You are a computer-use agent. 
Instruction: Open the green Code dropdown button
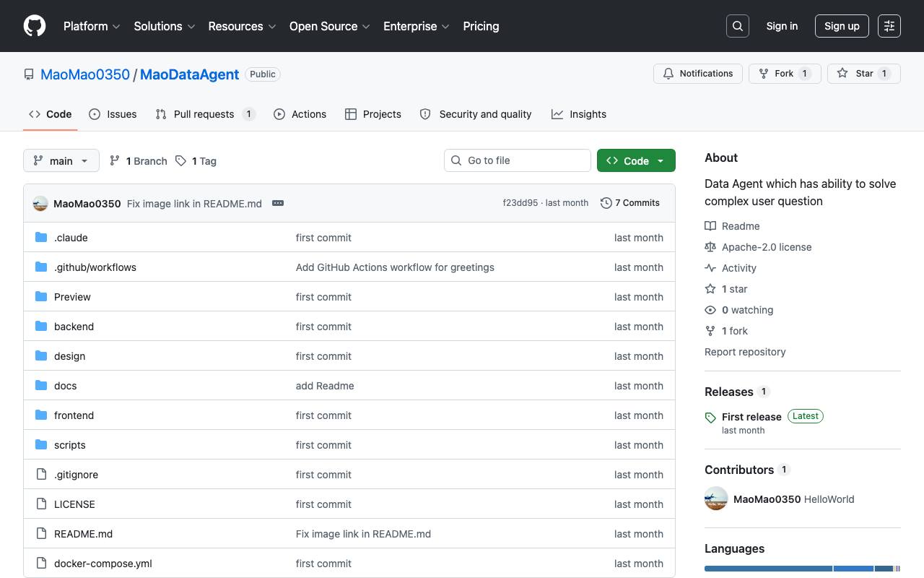[636, 160]
